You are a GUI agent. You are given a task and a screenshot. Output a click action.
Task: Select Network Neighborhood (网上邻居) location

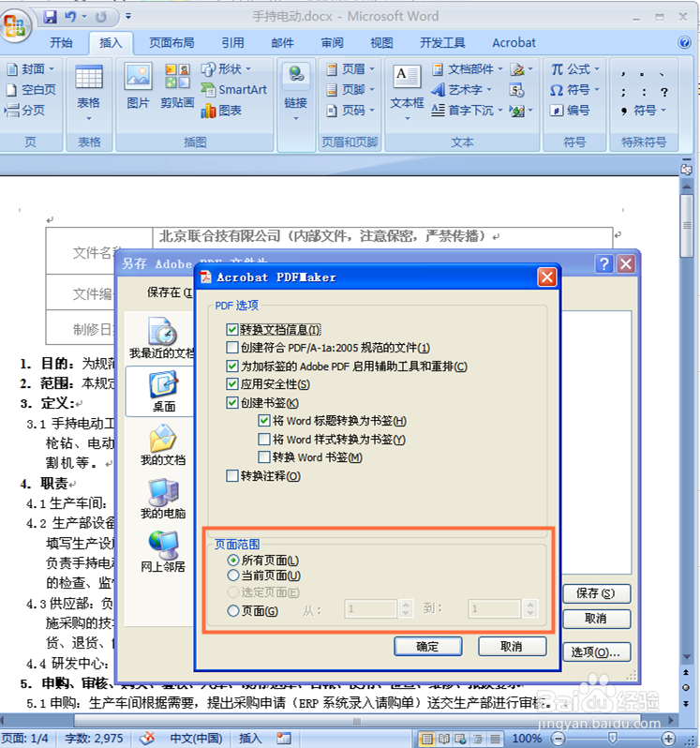tap(163, 552)
